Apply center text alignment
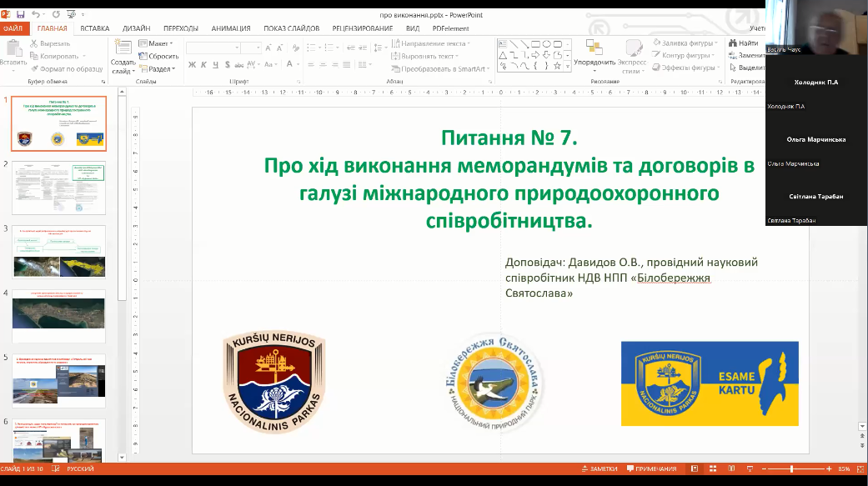The image size is (868, 486). (x=324, y=65)
